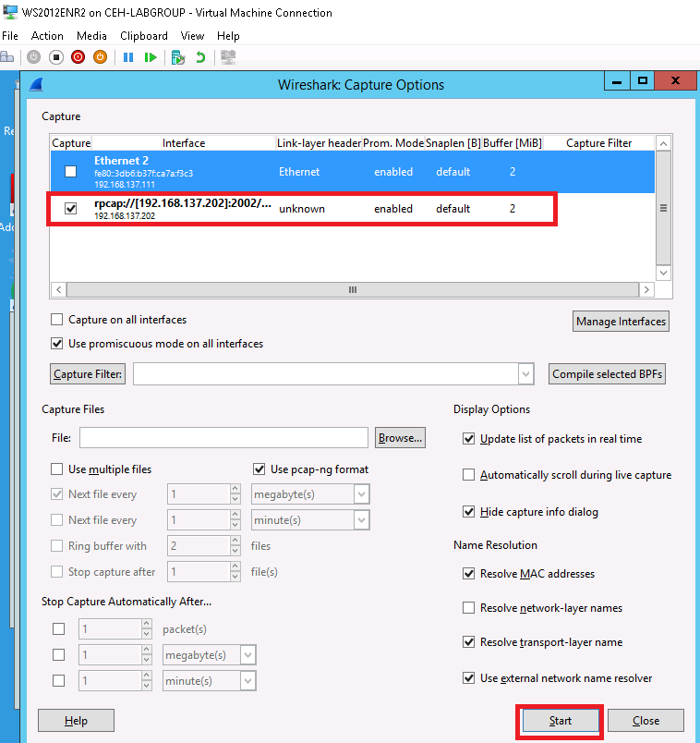The height and width of the screenshot is (743, 700).
Task: Open the stop capture megabyte(s) unit dropdown
Action: (247, 655)
